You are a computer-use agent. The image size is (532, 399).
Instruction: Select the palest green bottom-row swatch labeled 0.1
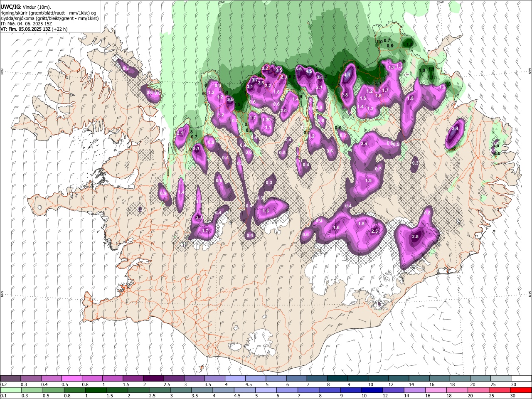(x=11, y=390)
